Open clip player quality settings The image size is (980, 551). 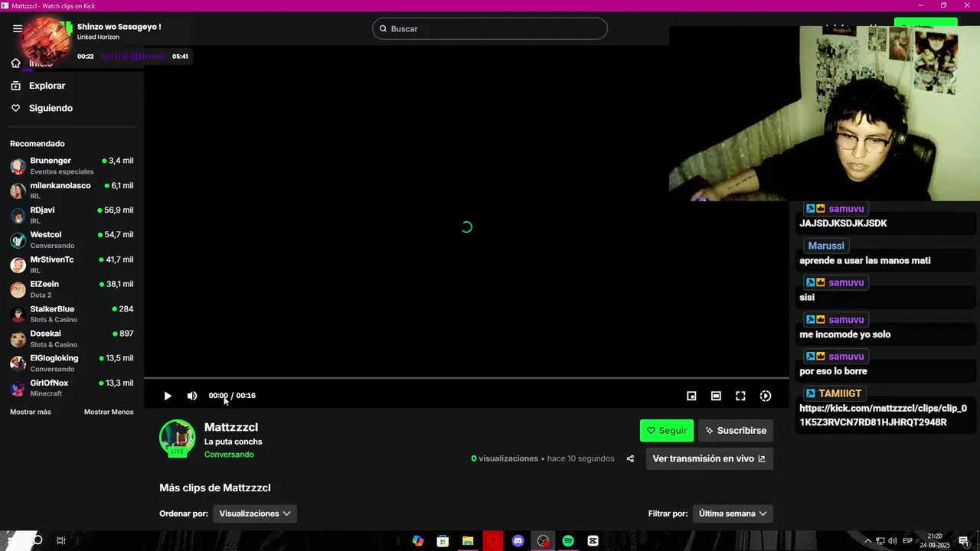pos(765,396)
